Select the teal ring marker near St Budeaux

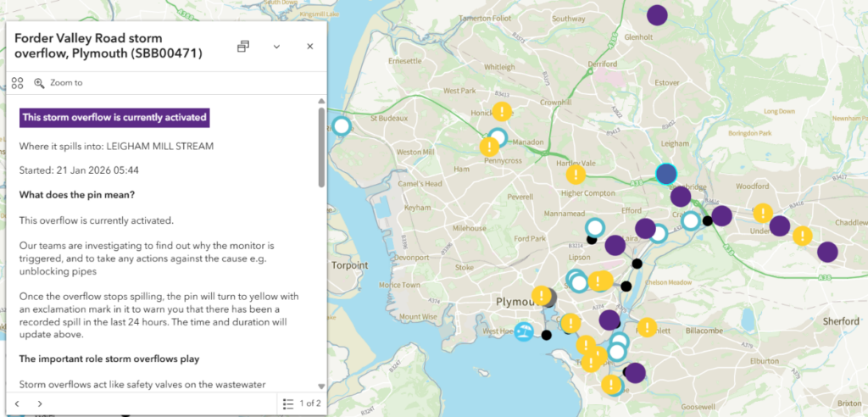coord(341,127)
